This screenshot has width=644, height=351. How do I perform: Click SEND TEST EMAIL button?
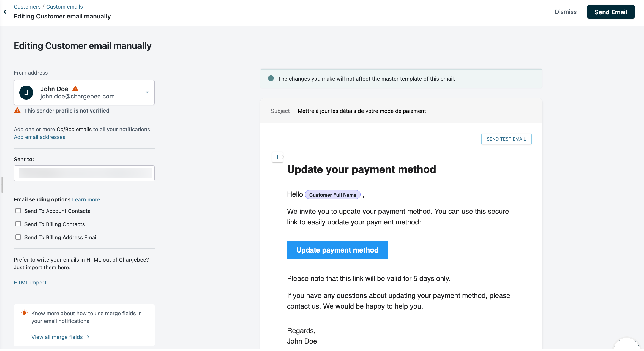click(506, 139)
